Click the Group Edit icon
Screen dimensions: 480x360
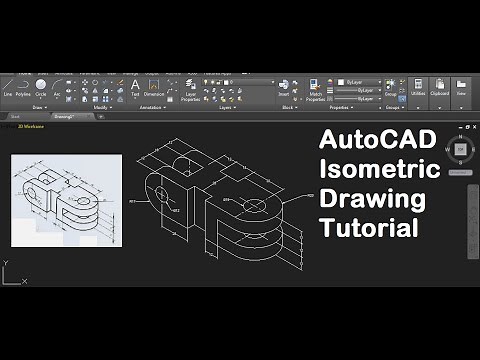402,90
